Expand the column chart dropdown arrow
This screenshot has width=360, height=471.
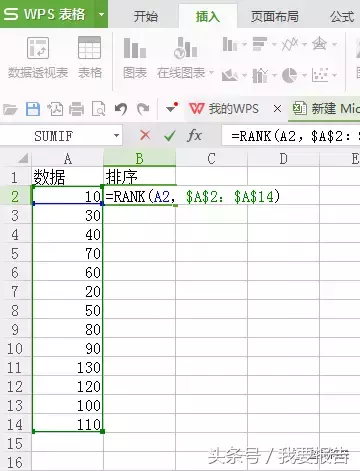[x=244, y=44]
